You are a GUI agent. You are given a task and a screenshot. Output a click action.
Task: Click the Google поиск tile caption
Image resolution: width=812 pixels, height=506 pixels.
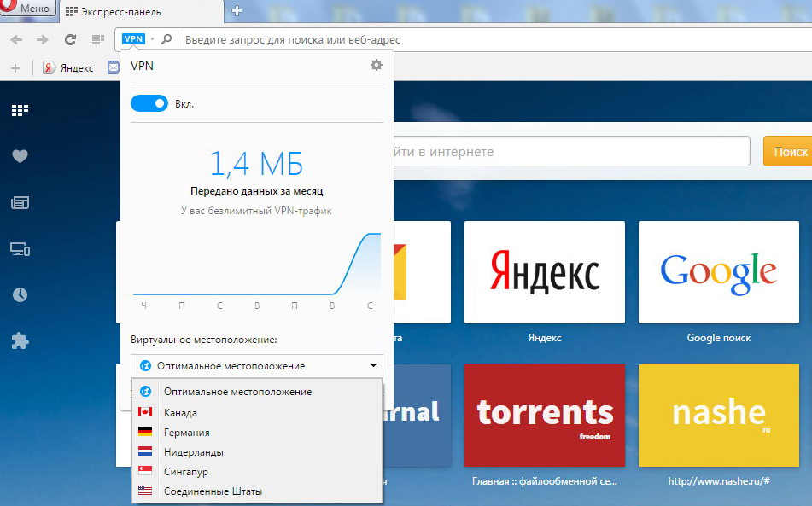(719, 338)
